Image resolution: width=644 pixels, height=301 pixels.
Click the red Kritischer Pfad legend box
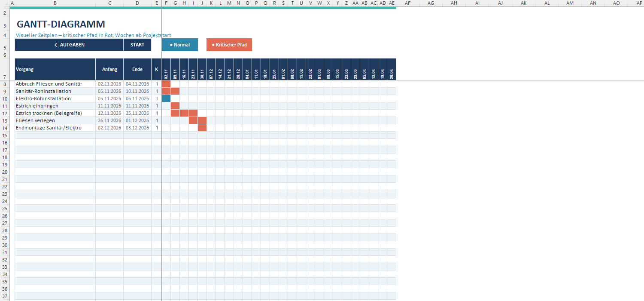pyautogui.click(x=229, y=45)
